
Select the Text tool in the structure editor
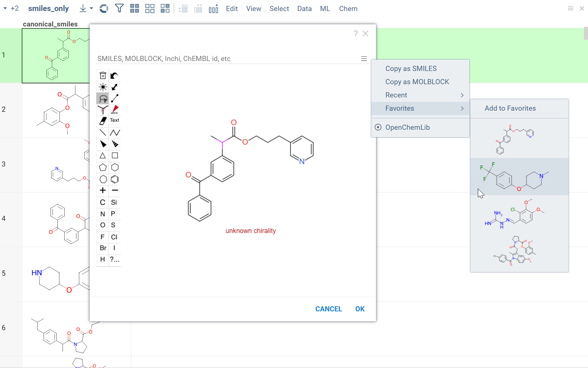(x=114, y=120)
